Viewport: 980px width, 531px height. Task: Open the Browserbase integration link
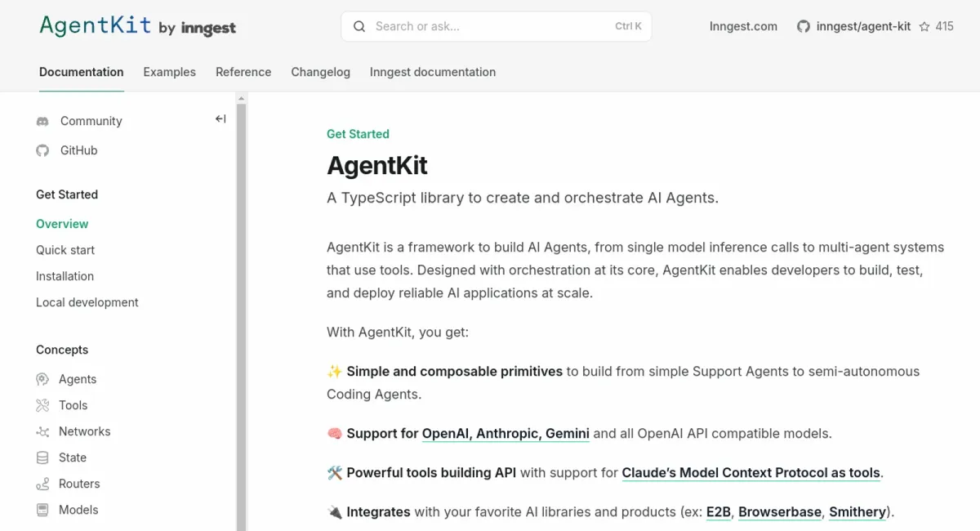(x=780, y=511)
